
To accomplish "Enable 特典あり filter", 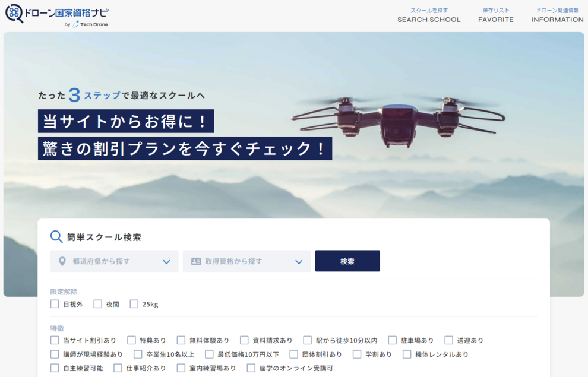I will tap(131, 340).
